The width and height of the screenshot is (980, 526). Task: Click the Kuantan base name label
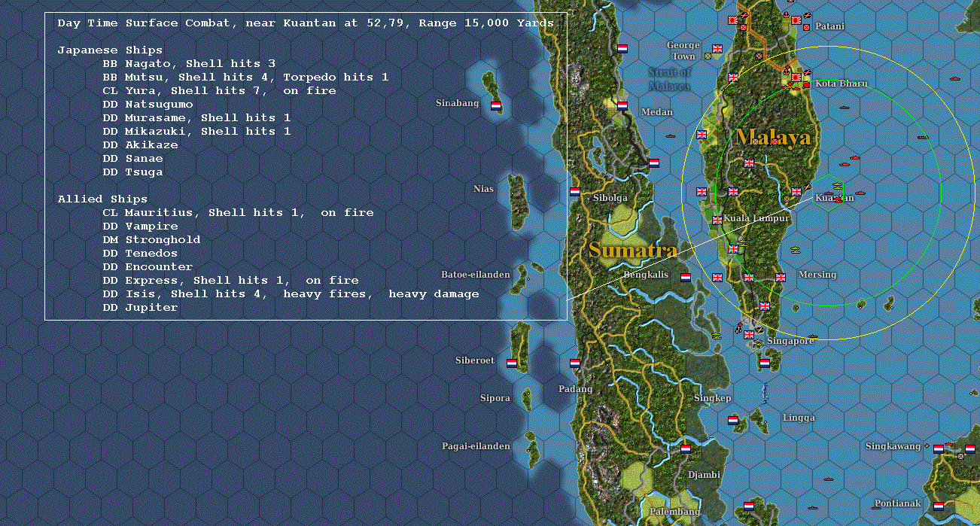pyautogui.click(x=833, y=198)
